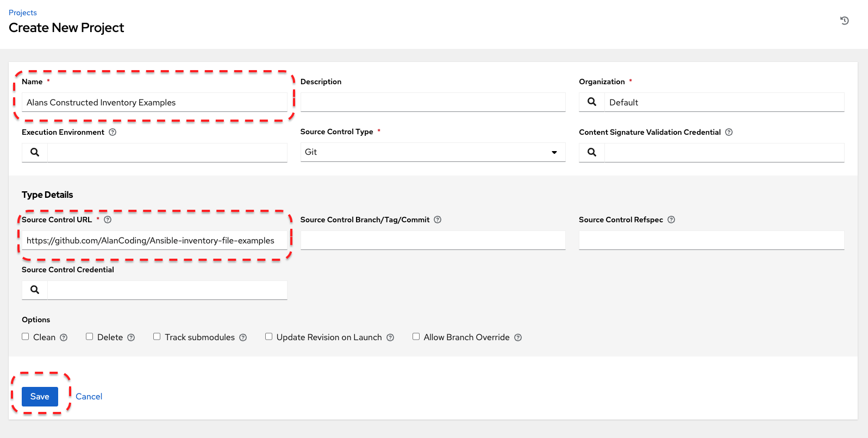868x438 pixels.
Task: Show help for Source Control URL
Action: [108, 220]
